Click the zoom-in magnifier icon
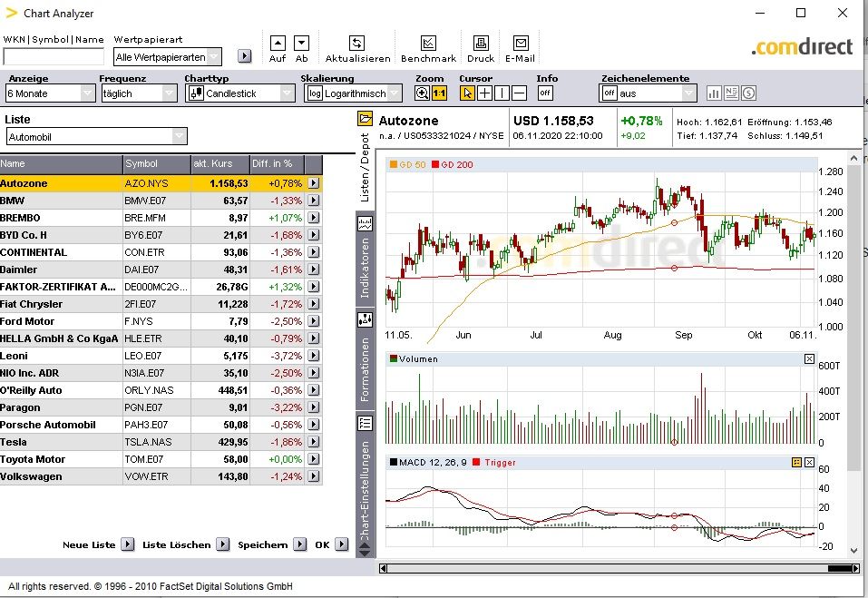The height and width of the screenshot is (598, 868). (423, 93)
